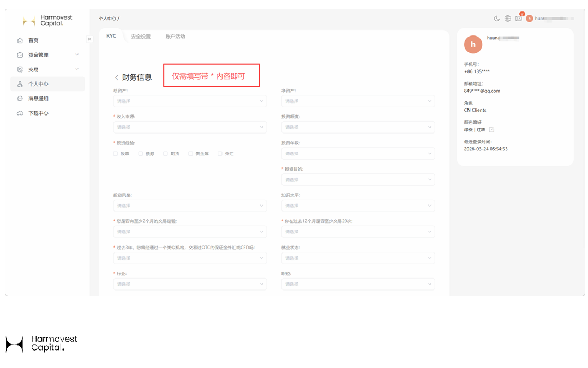Click the huan username in profile card
This screenshot has height=368, width=588.
503,38
